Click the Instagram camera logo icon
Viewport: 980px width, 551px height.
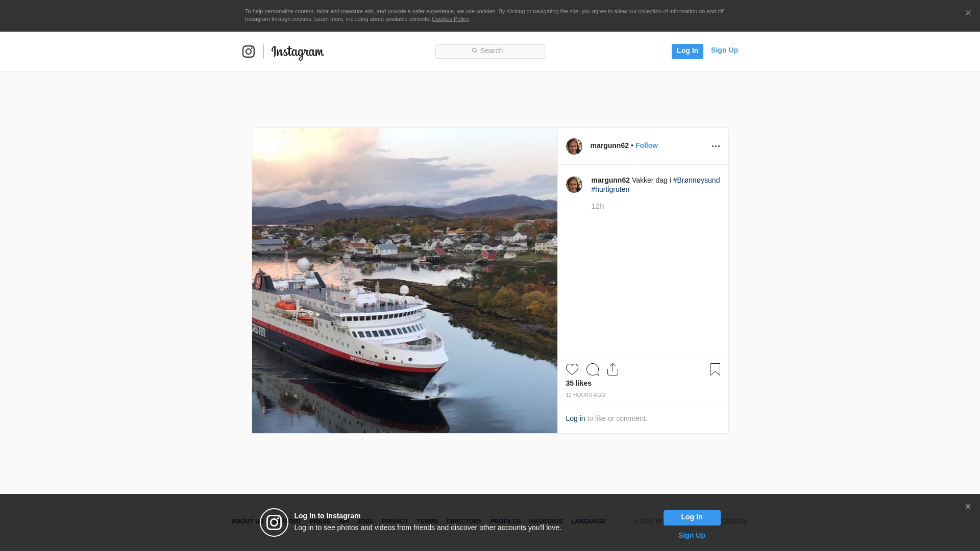248,52
